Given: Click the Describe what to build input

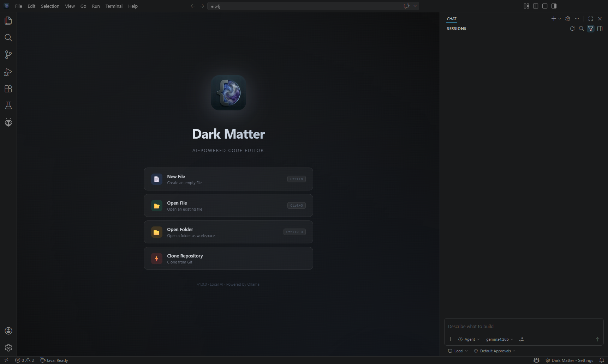Looking at the screenshot, I should pos(524,327).
